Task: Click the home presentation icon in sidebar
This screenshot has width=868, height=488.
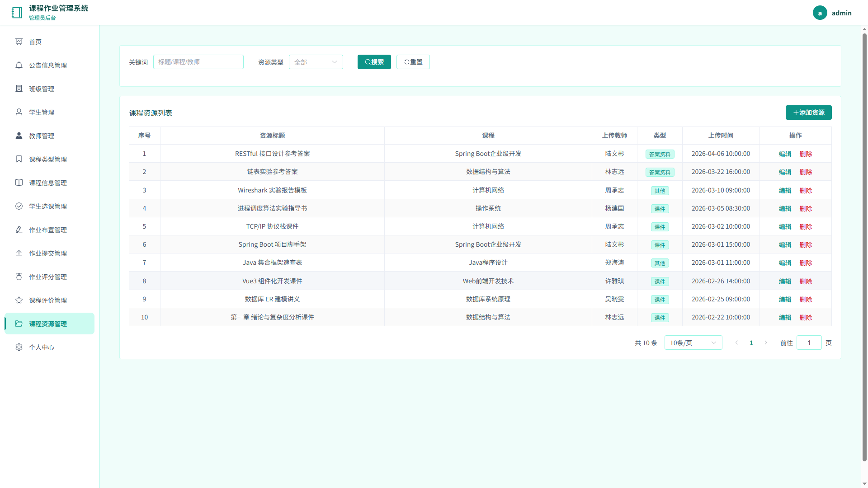Action: 19,42
